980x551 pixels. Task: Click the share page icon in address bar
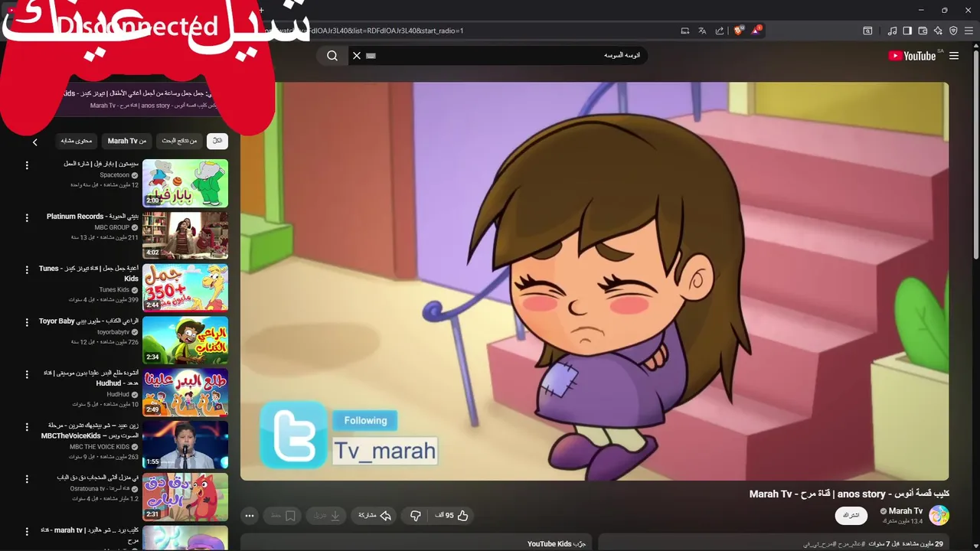720,31
